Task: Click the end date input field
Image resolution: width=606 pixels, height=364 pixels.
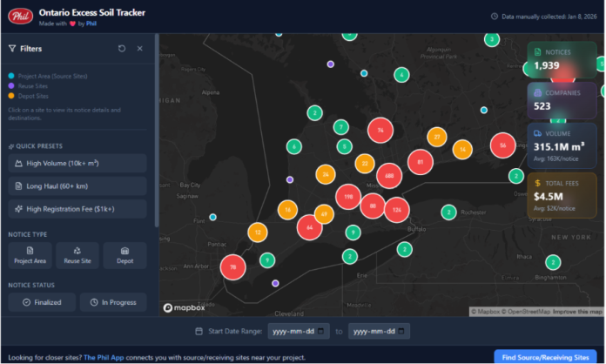Action: pos(379,331)
